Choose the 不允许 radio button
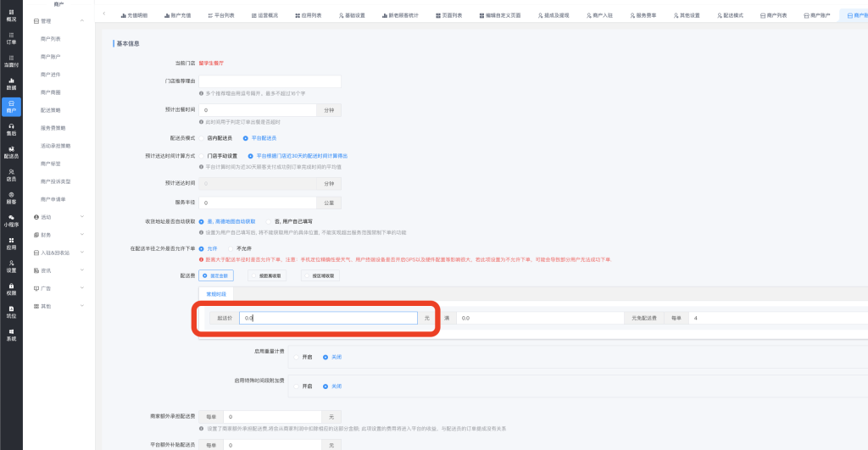Viewport: 868px width, 450px height. click(x=230, y=248)
